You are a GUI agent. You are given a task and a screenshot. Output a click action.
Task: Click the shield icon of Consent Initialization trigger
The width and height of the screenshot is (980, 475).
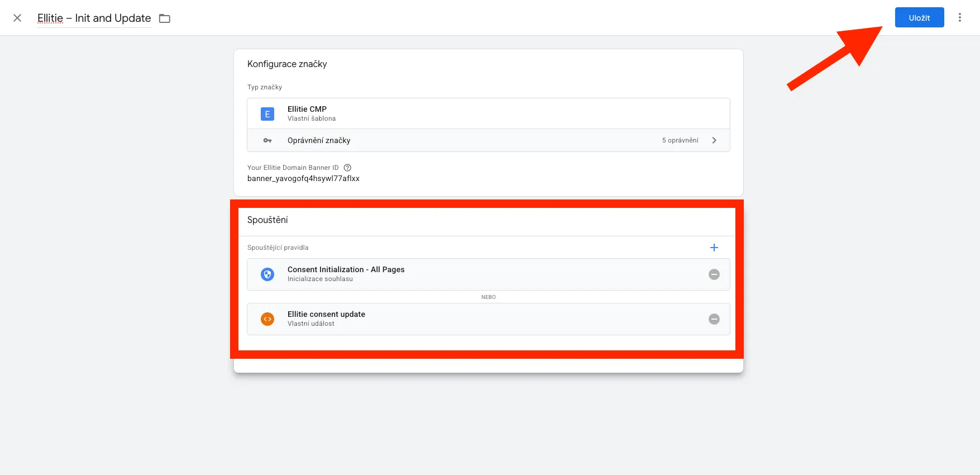pos(267,274)
